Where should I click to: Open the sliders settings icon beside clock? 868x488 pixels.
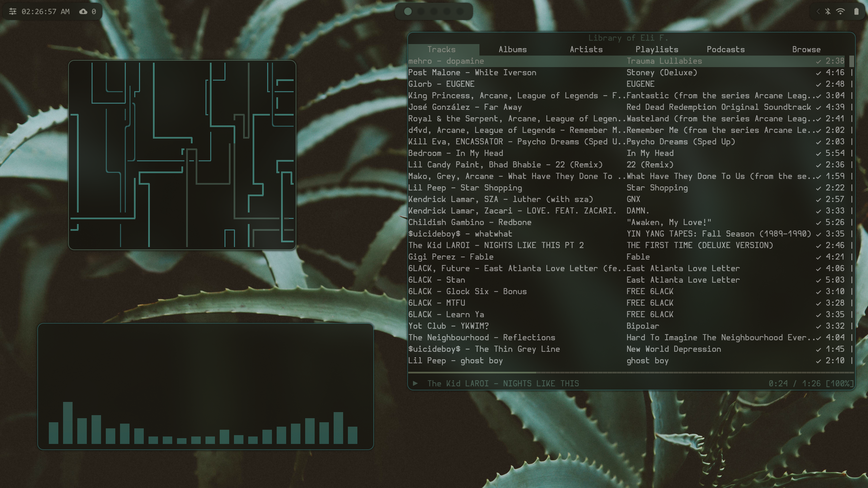pos(13,12)
